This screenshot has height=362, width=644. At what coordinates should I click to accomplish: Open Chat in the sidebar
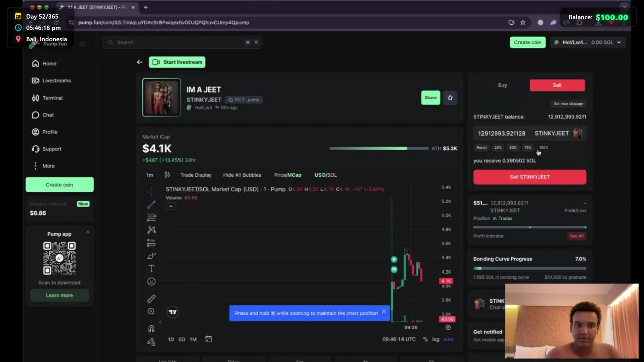(x=43, y=115)
